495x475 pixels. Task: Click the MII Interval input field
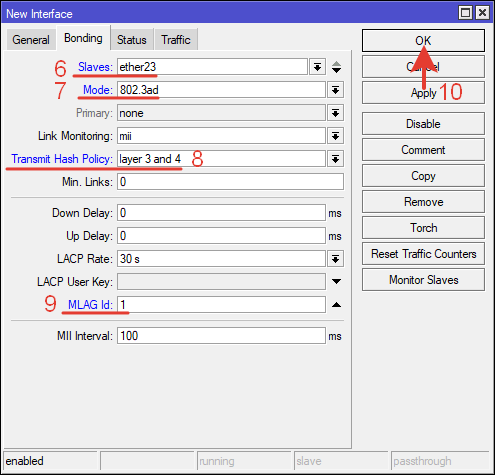(221, 336)
